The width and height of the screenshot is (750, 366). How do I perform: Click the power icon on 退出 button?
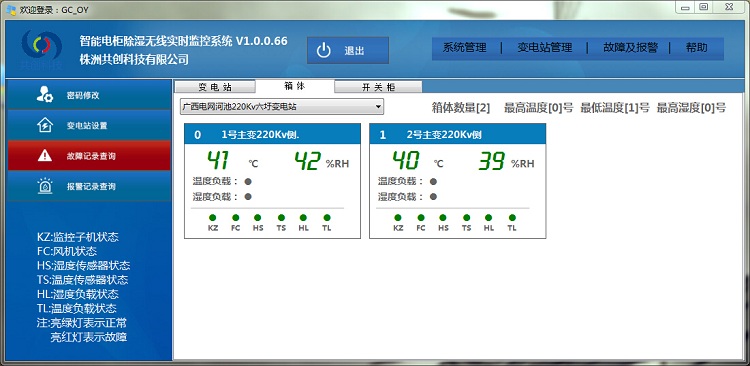click(324, 50)
